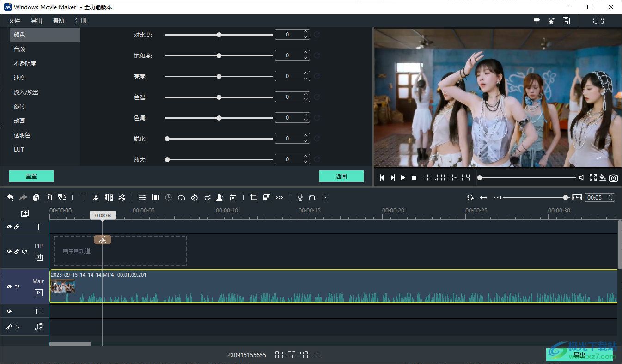Click the Delete clip trash icon
The height and width of the screenshot is (364, 622).
pos(49,197)
